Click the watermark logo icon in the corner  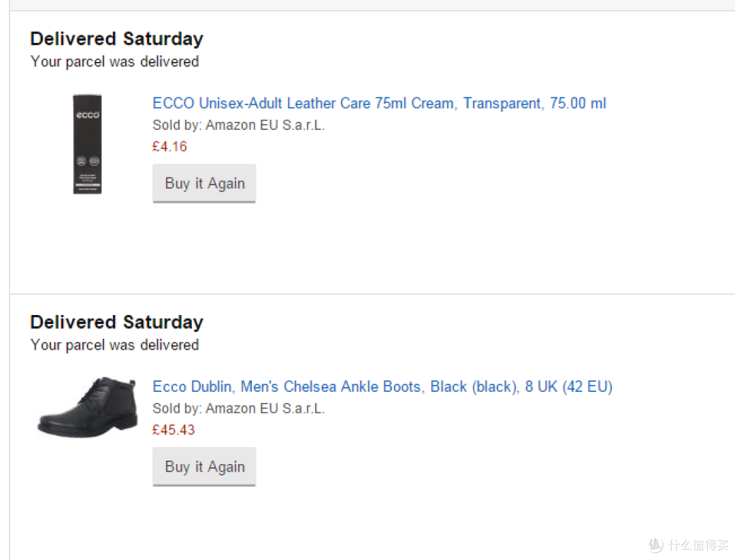656,544
